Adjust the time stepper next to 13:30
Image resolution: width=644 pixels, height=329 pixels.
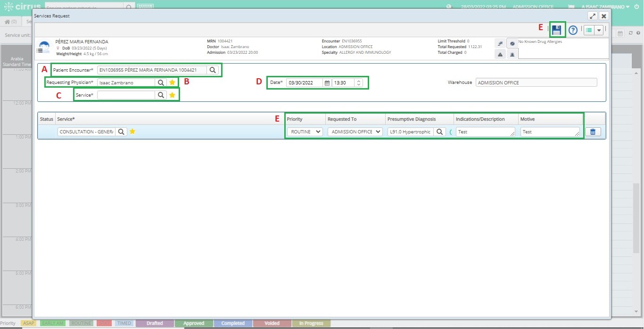tap(359, 83)
